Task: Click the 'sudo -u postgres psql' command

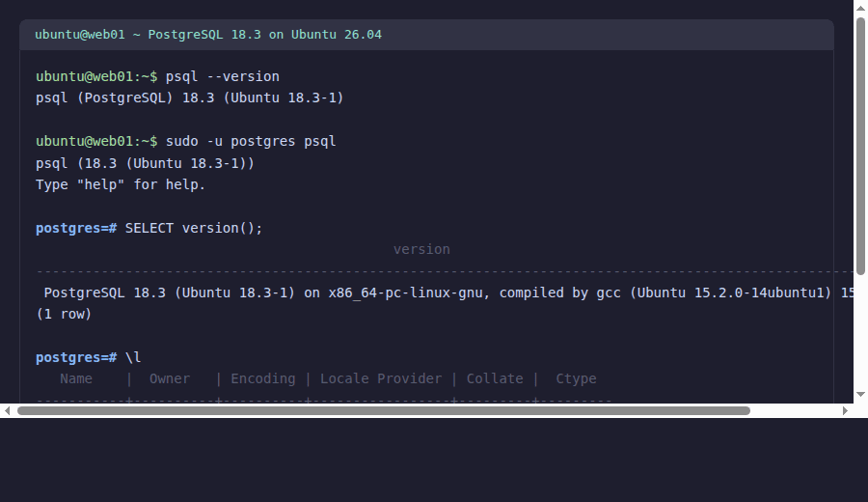Action: [251, 141]
